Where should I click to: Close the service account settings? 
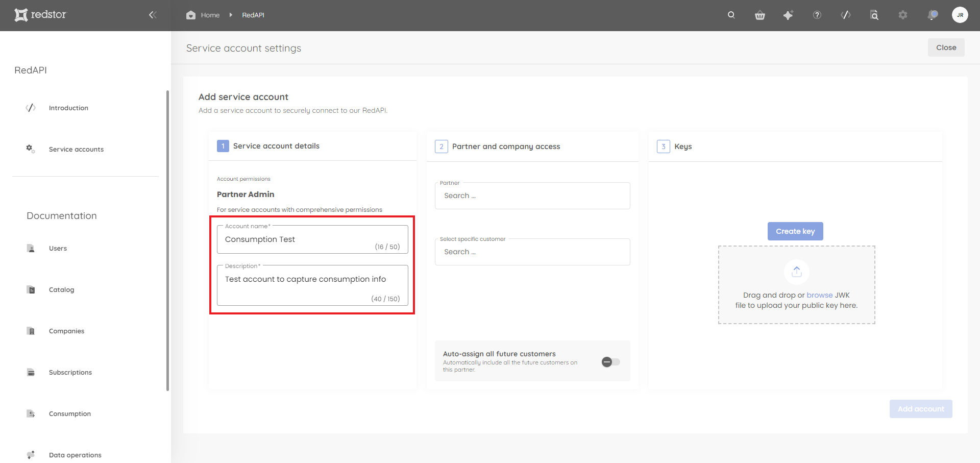[946, 47]
